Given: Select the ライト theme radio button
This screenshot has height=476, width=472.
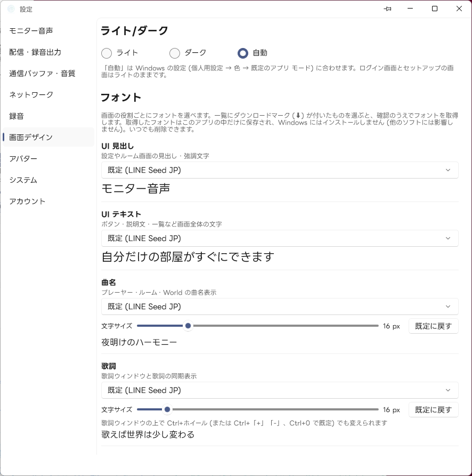Looking at the screenshot, I should coord(107,53).
